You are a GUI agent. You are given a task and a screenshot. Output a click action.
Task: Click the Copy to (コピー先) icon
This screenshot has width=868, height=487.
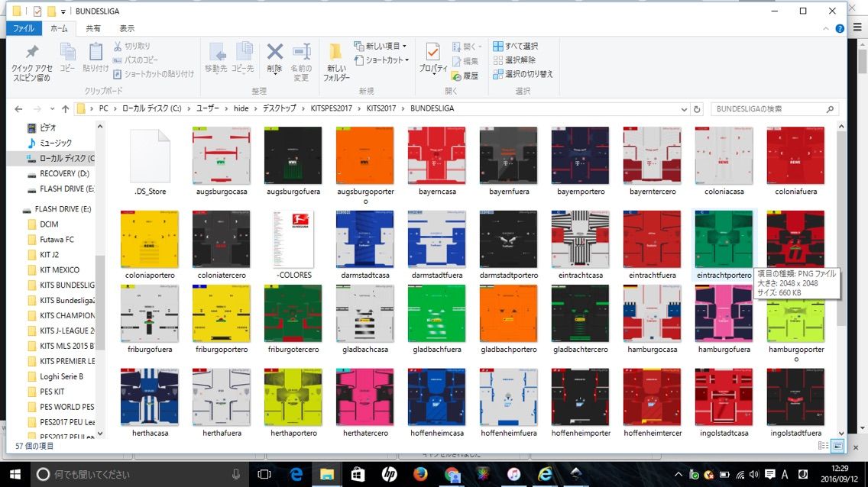(x=243, y=53)
